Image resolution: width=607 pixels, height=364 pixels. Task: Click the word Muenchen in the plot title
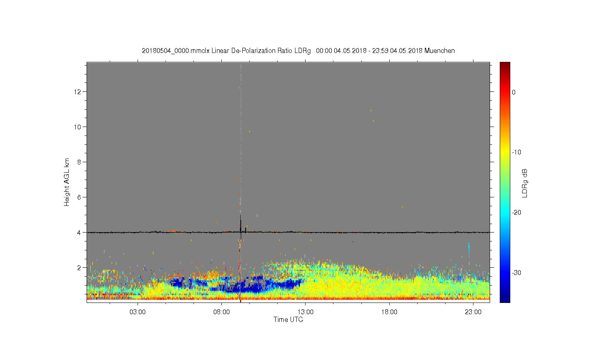439,51
